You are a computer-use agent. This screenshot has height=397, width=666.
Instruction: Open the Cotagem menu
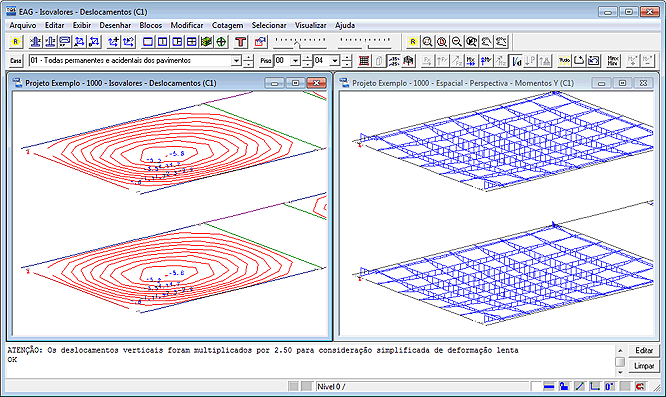click(227, 25)
